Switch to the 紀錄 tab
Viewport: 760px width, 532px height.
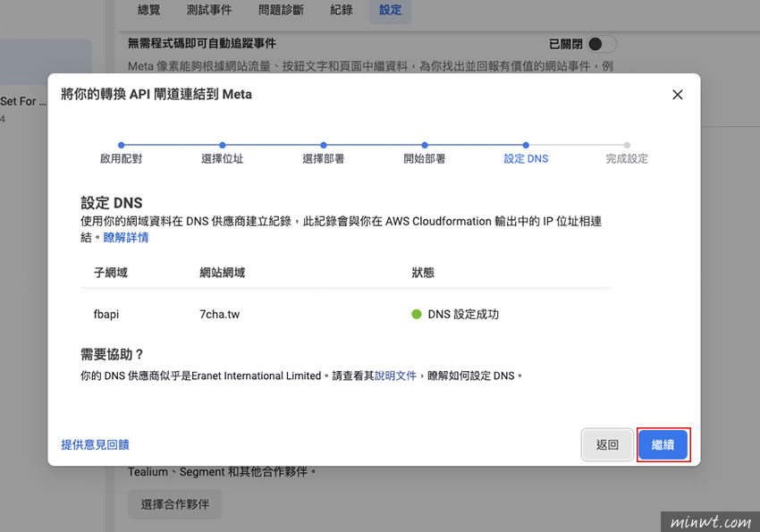click(342, 10)
